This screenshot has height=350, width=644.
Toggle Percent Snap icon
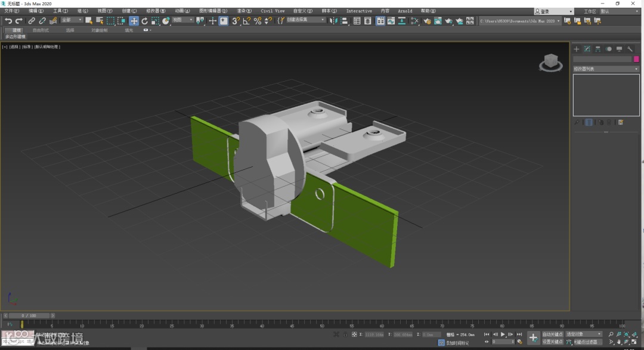click(x=258, y=21)
